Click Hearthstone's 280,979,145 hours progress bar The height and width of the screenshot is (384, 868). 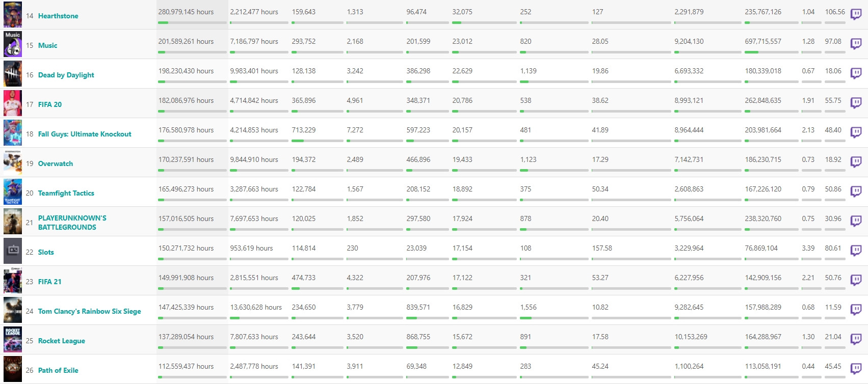192,22
